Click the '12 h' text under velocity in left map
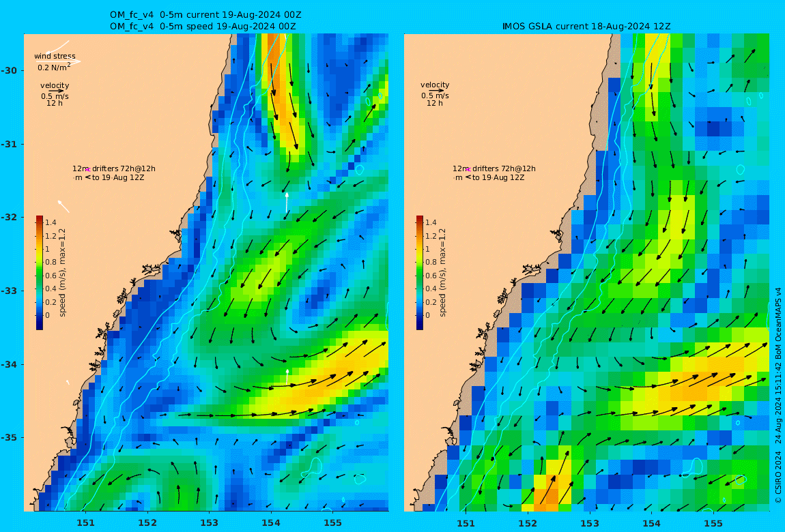The height and width of the screenshot is (532, 785). (55, 104)
